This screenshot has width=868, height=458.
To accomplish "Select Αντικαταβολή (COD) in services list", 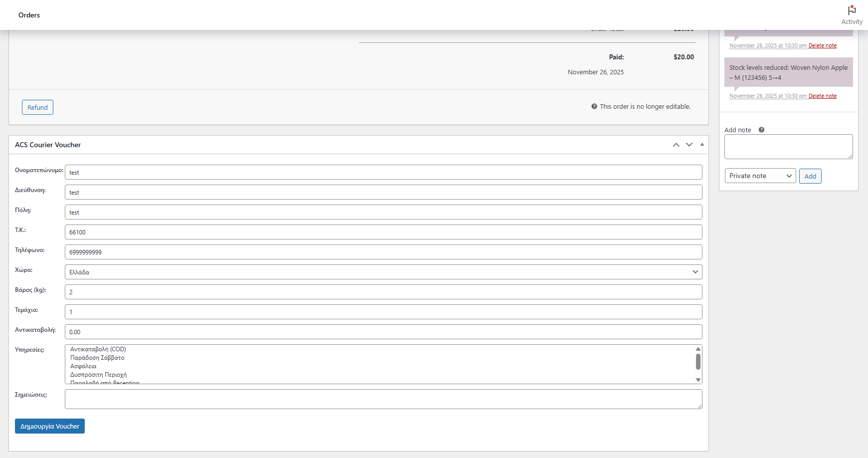I will coord(98,349).
